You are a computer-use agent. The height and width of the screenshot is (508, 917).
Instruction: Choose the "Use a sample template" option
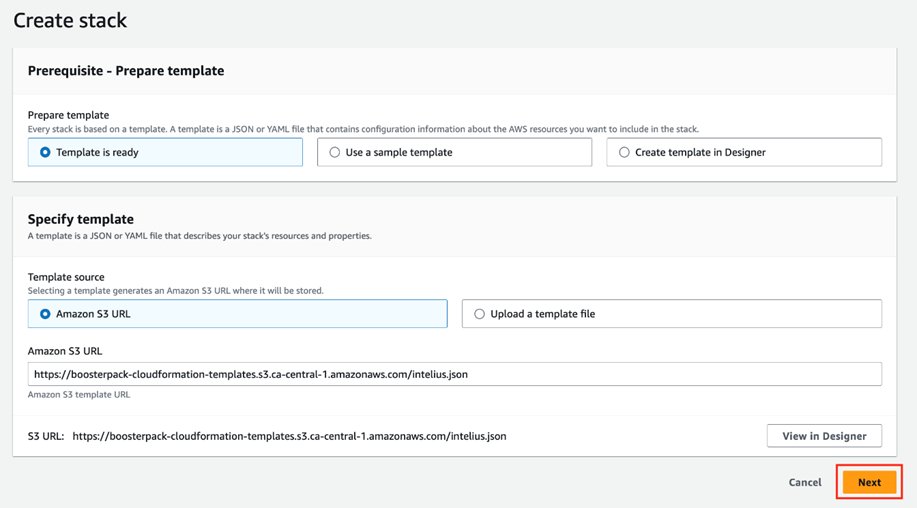[335, 153]
